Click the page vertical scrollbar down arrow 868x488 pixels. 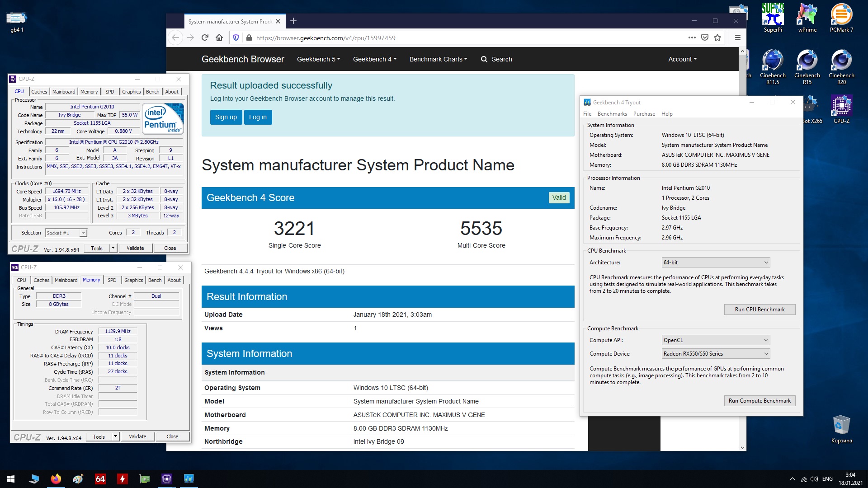pos(742,447)
